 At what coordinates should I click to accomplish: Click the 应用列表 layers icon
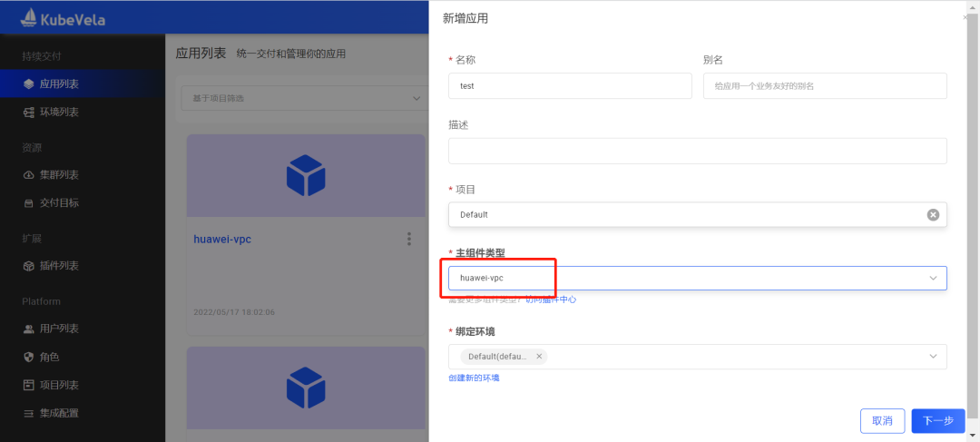(x=28, y=83)
